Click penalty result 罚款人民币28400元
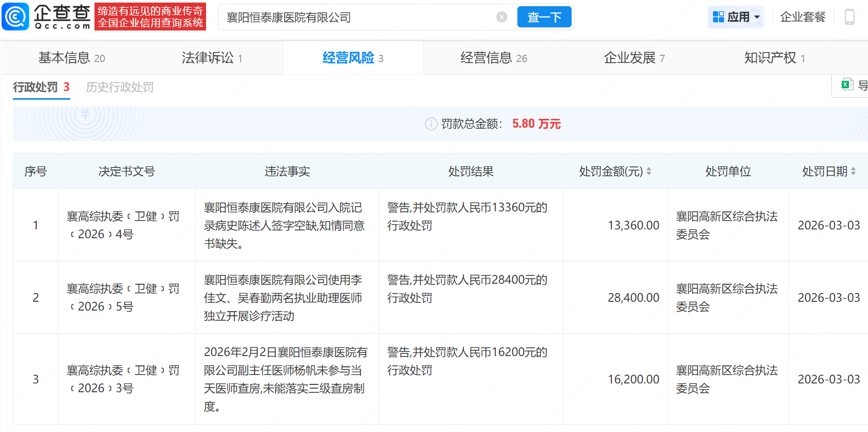The height and width of the screenshot is (432, 868). pyautogui.click(x=467, y=289)
